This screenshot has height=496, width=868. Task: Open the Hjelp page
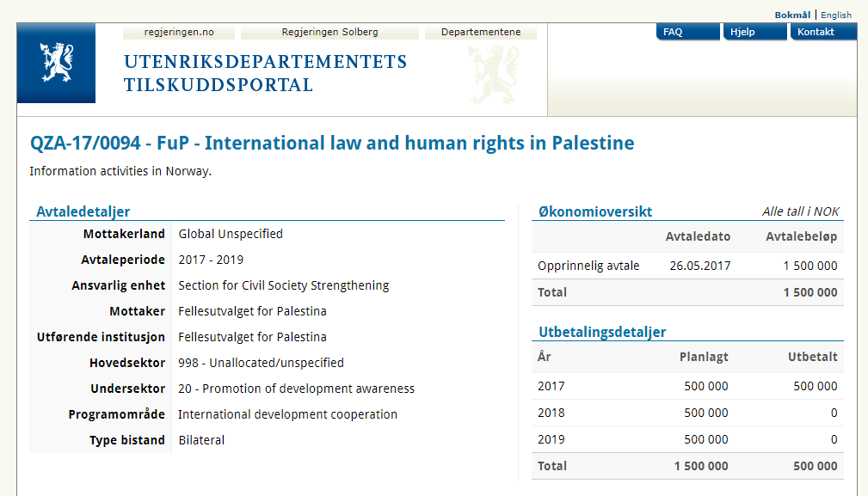(x=754, y=32)
